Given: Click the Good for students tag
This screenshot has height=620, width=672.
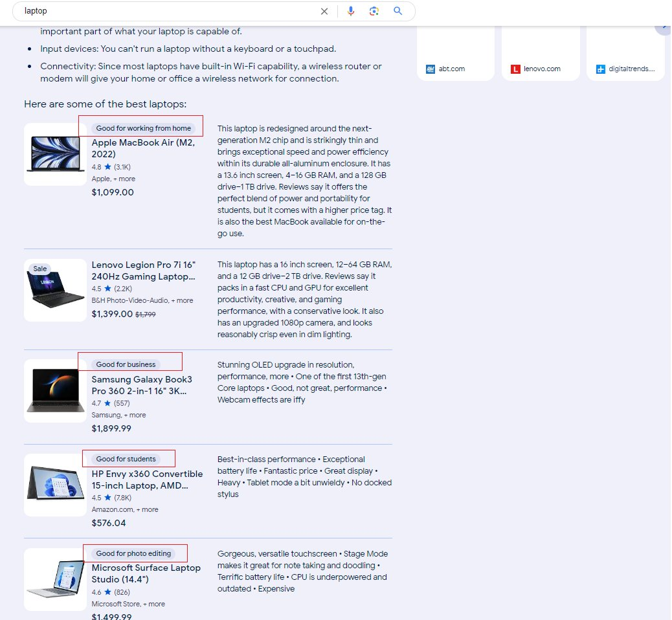Looking at the screenshot, I should click(x=126, y=459).
